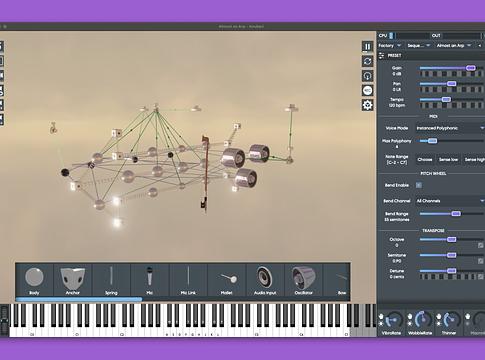Pick the Spring object in the palette
The height and width of the screenshot is (360, 485).
tap(111, 279)
